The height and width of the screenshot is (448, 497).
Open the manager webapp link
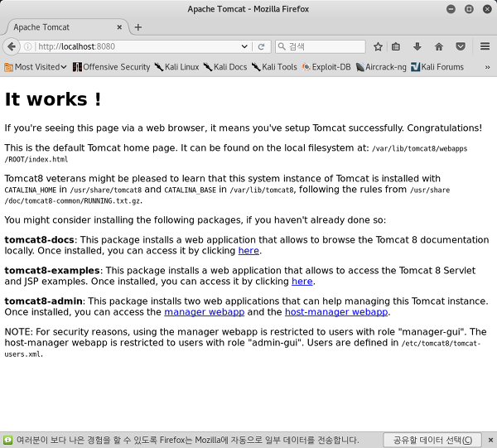204,312
